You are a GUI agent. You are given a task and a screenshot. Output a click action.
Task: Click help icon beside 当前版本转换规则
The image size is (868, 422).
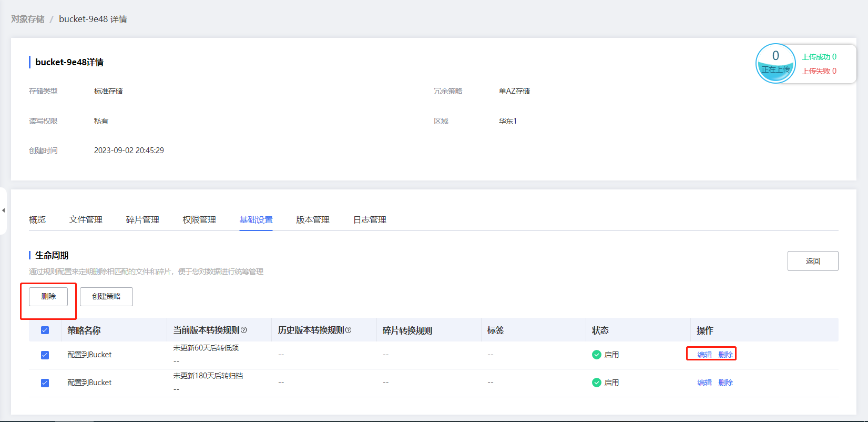243,330
